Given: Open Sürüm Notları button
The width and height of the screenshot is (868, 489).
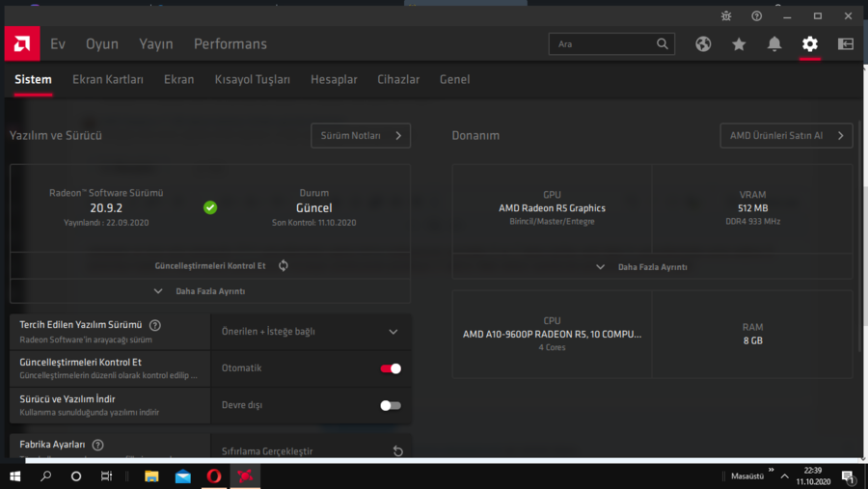Looking at the screenshot, I should [361, 136].
